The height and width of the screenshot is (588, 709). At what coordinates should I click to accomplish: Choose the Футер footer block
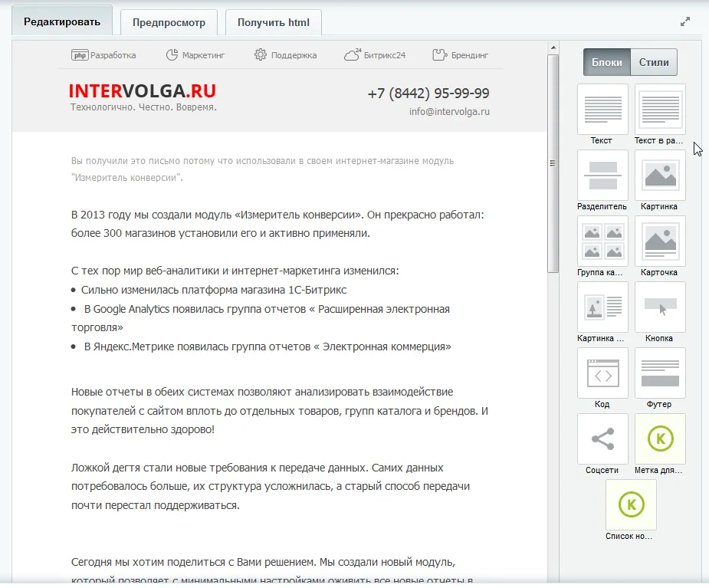coord(660,373)
